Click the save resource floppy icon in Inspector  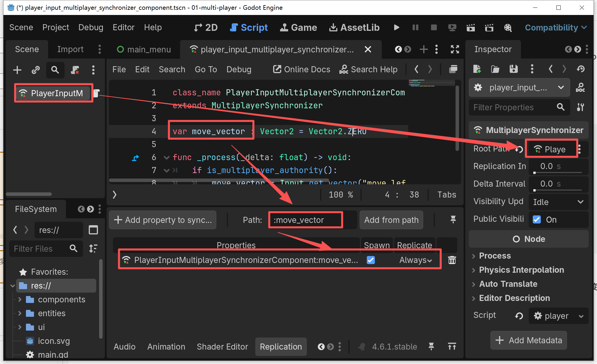513,69
